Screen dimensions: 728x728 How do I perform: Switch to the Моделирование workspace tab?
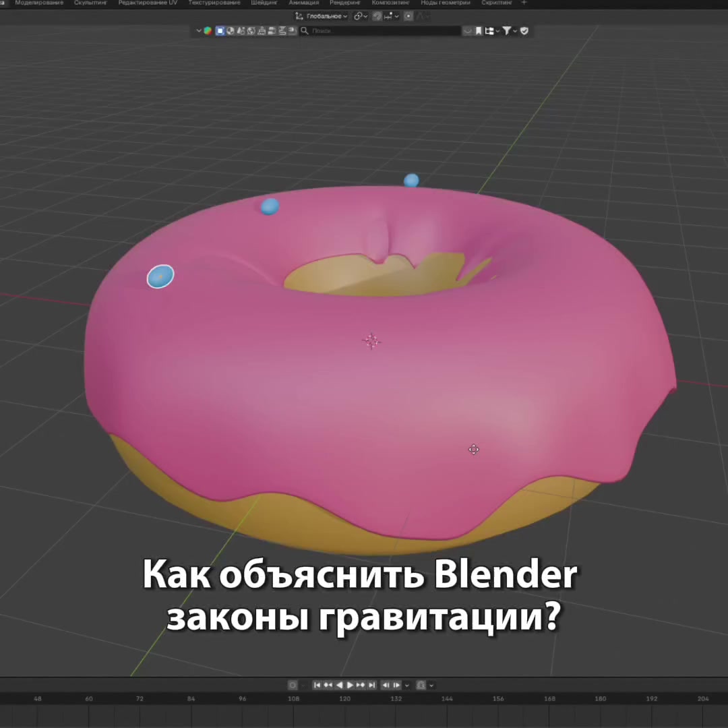click(39, 3)
